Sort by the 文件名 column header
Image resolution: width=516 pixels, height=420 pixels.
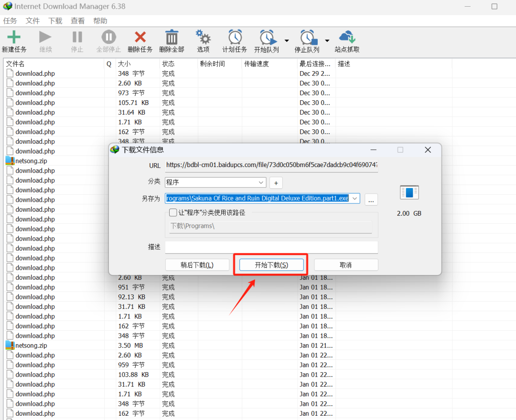click(54, 64)
